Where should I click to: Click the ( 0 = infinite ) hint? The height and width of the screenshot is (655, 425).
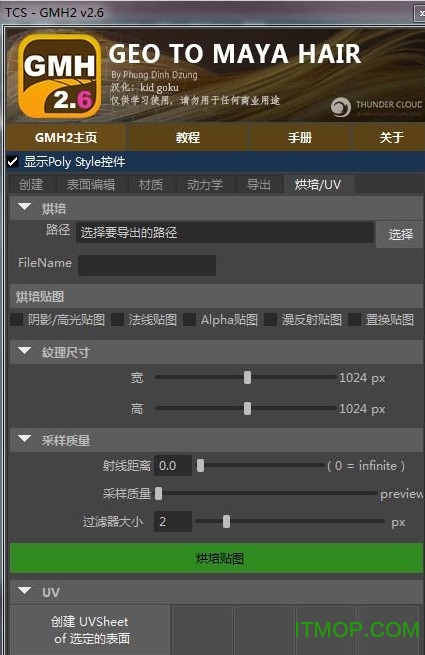click(x=366, y=465)
